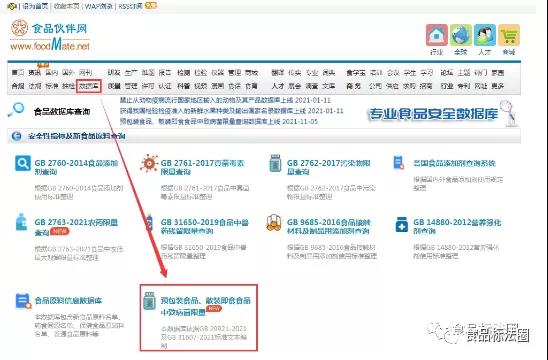Open 国外 in the navigation
This screenshot has height=360, width=548.
68,73
